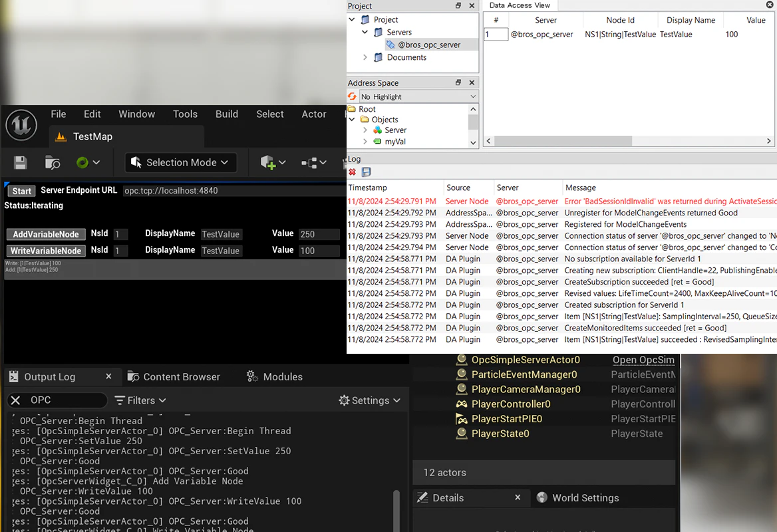The image size is (777, 532).
Task: Collapse the Servers tree node
Action: click(x=365, y=33)
